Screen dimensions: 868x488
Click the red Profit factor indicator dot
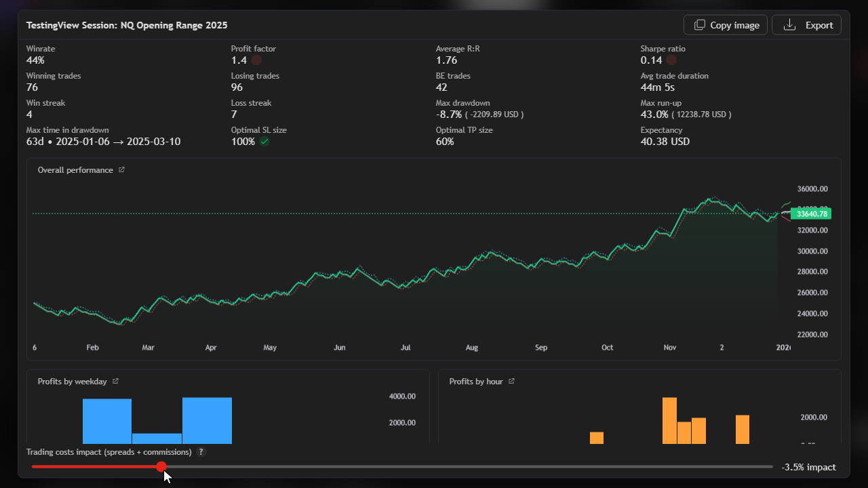[256, 60]
